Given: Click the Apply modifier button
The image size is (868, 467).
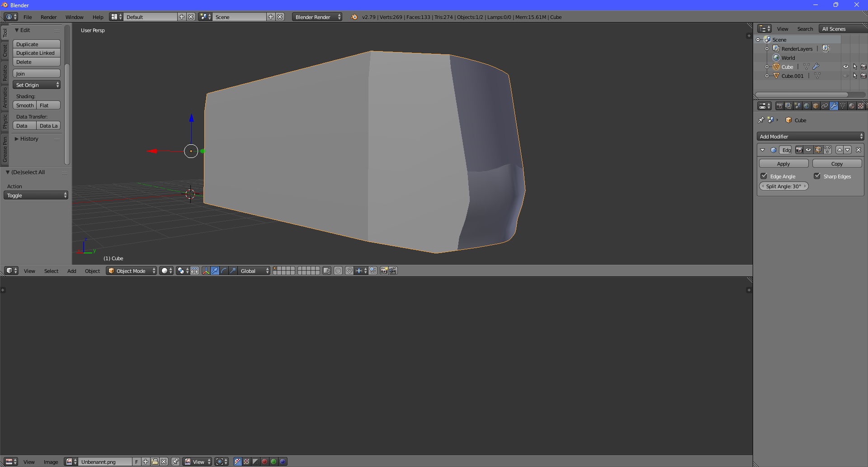Looking at the screenshot, I should click(783, 164).
